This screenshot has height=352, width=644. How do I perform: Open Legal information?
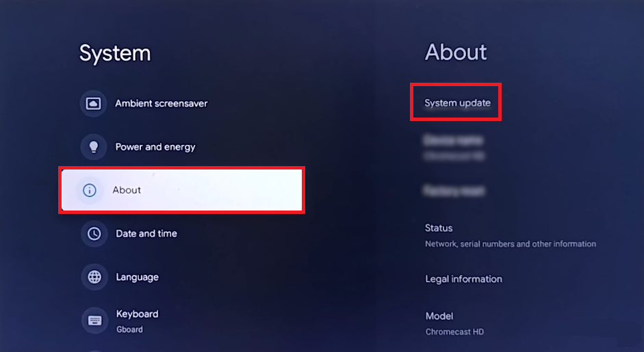(x=463, y=279)
